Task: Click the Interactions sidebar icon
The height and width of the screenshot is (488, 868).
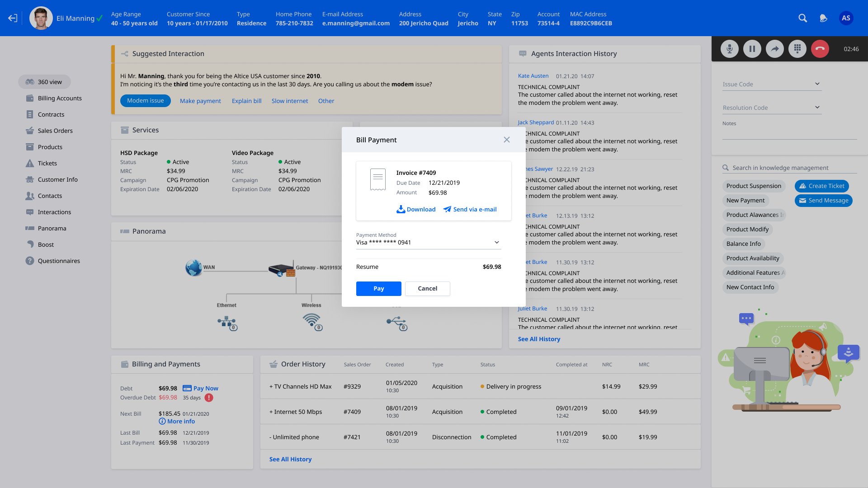Action: pos(30,212)
